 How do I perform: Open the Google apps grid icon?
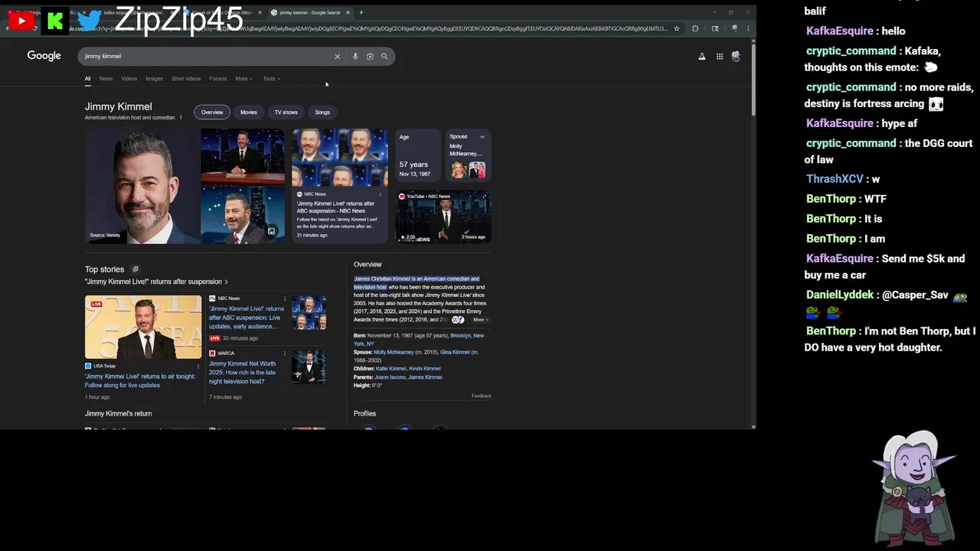coord(720,56)
